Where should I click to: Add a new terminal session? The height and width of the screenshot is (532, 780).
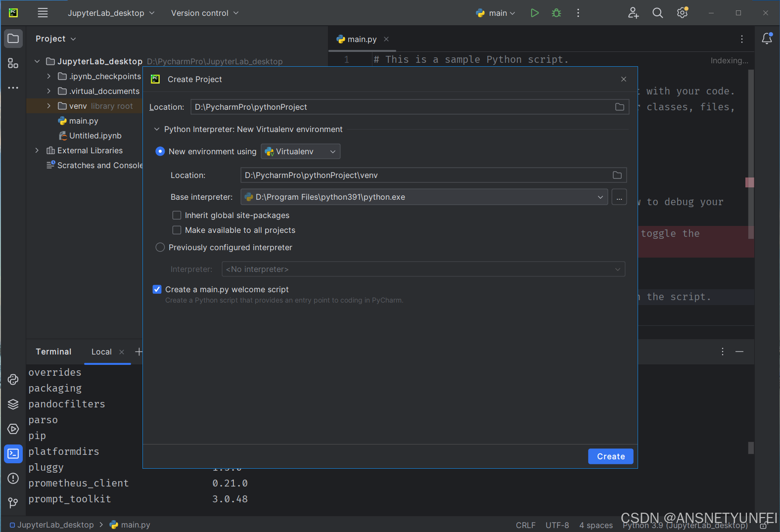tap(138, 352)
